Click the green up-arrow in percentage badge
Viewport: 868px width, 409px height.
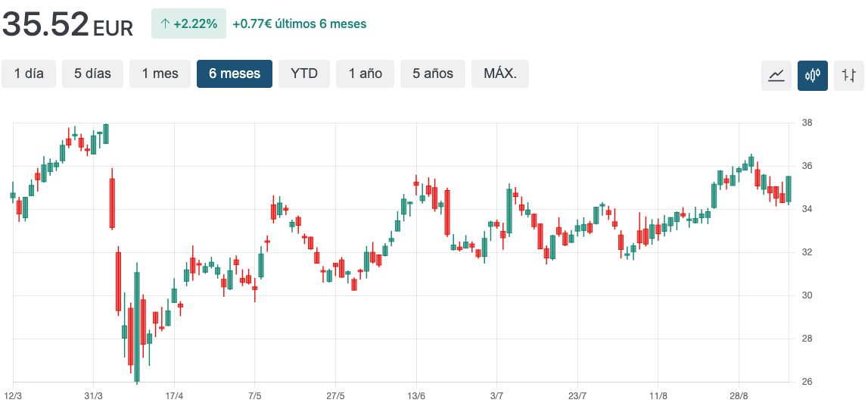(x=164, y=24)
